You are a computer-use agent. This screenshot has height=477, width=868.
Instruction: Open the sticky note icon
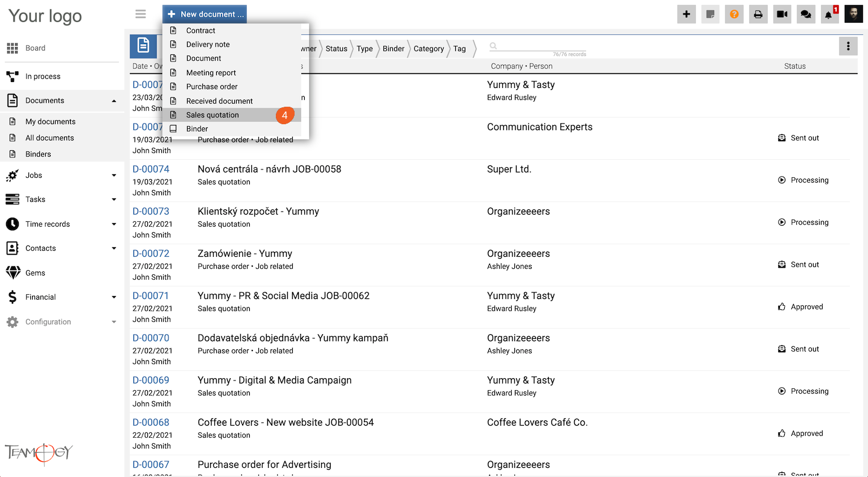pos(710,14)
